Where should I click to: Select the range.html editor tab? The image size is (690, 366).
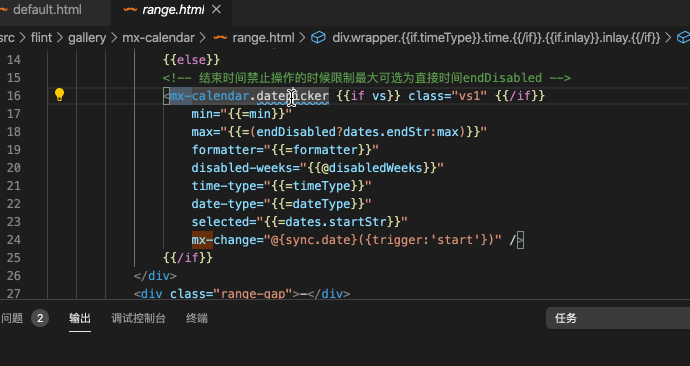click(173, 10)
